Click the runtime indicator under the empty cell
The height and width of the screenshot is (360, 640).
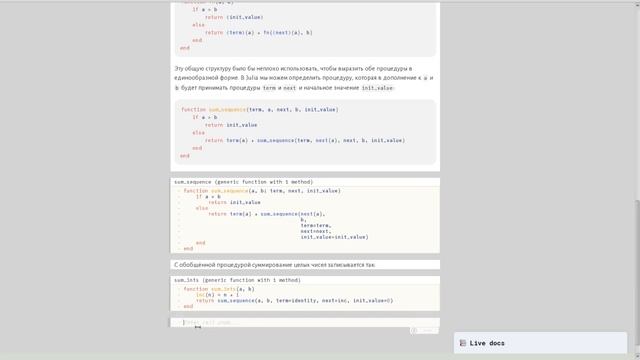pyautogui.click(x=424, y=331)
